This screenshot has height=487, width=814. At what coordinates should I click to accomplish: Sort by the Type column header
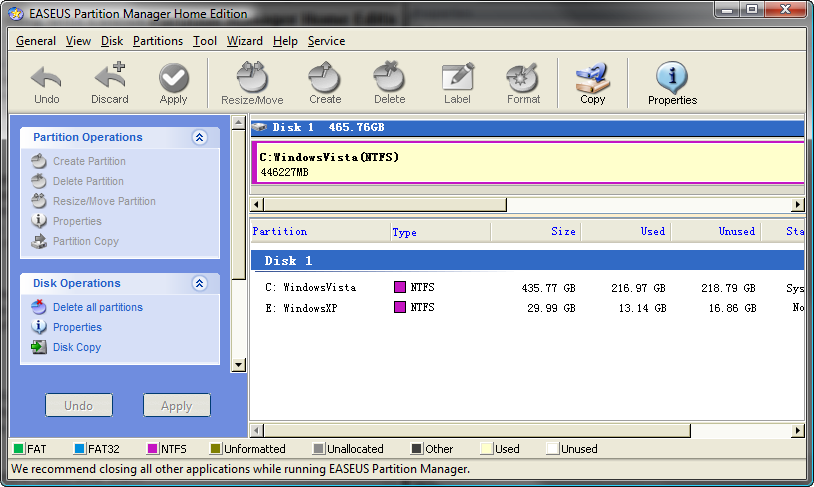pos(440,232)
